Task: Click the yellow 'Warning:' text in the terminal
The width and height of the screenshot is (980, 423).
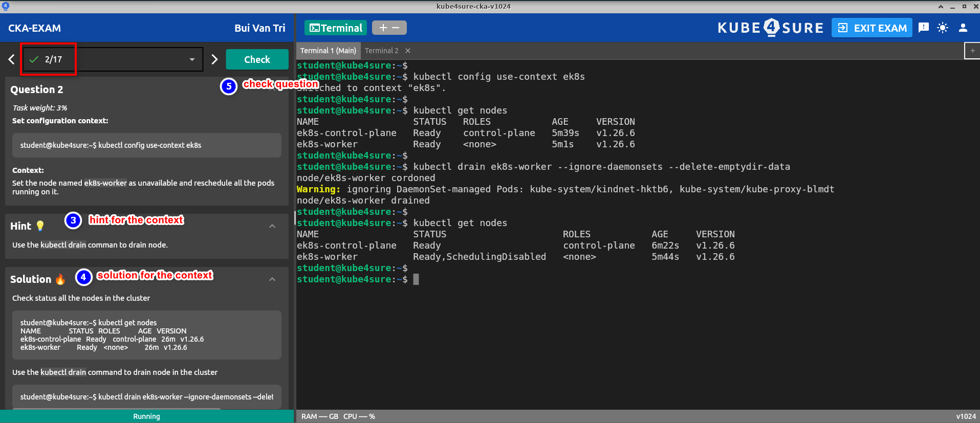Action: (x=319, y=189)
